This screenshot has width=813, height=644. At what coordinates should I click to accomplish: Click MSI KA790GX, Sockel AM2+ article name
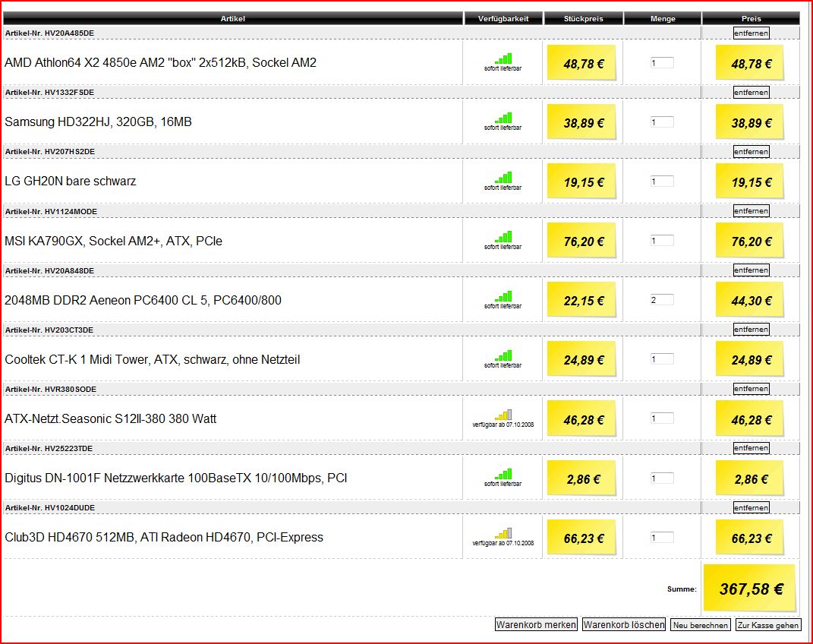point(113,241)
